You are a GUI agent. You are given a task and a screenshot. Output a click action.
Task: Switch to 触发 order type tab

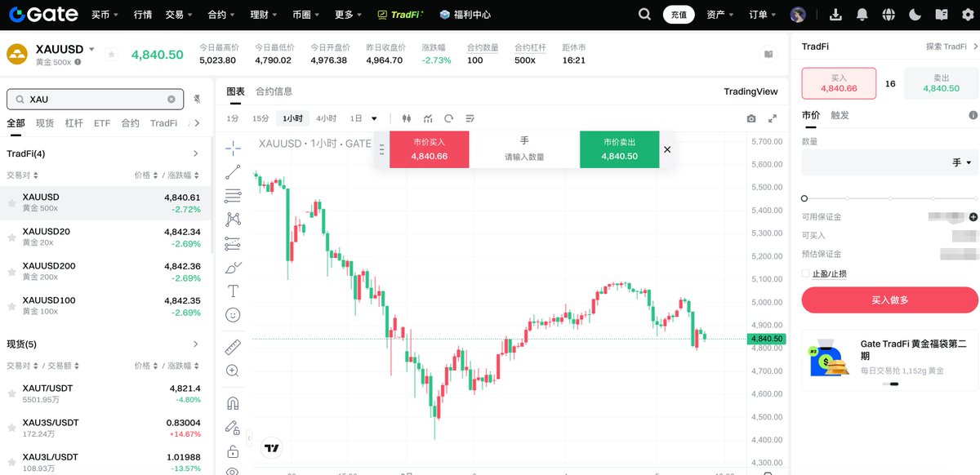[840, 115]
